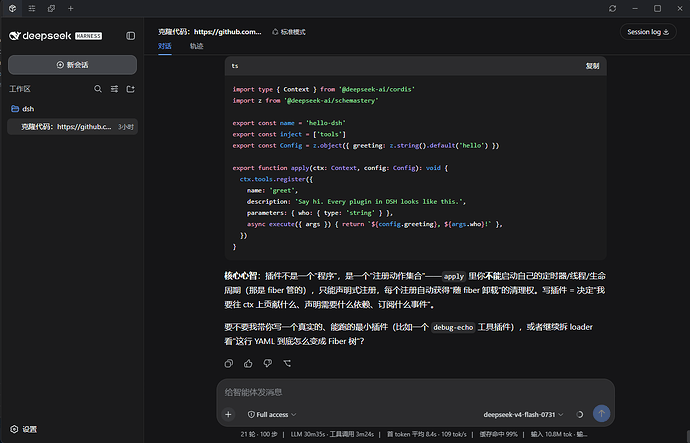Start a new session with 新会话
Viewport: 690px width, 443px height.
coord(73,65)
